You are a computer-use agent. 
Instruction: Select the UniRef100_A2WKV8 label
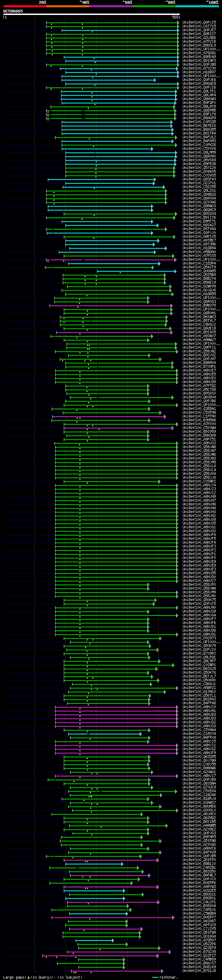(x=199, y=286)
